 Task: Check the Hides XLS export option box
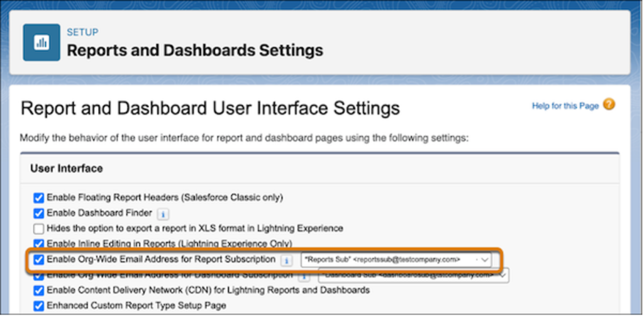(x=38, y=229)
